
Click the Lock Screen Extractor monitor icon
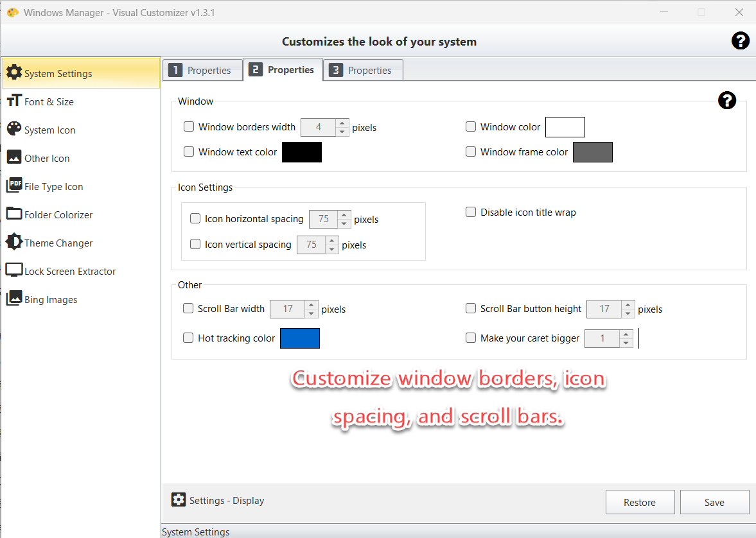click(14, 270)
